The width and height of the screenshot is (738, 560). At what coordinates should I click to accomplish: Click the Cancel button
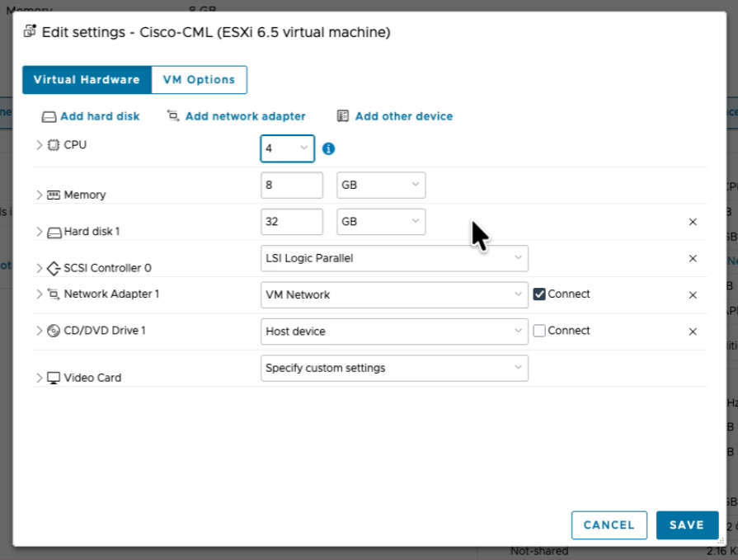[x=609, y=525]
